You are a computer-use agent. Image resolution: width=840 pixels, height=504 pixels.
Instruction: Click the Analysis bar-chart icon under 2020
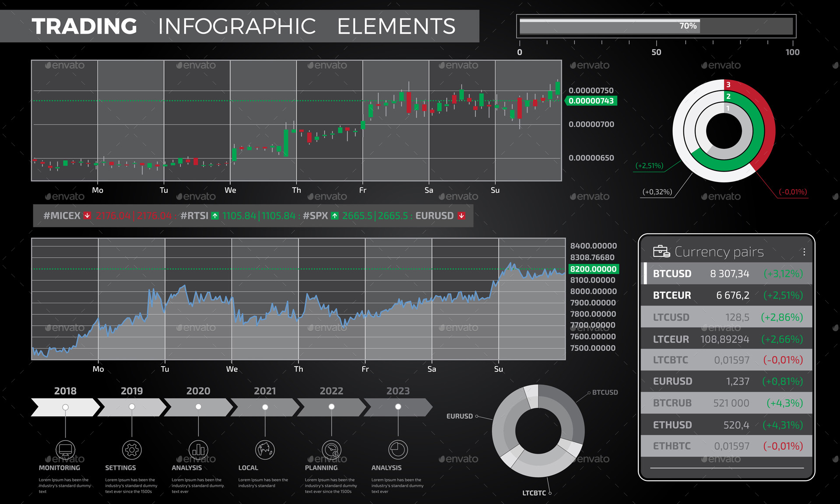pos(198,450)
